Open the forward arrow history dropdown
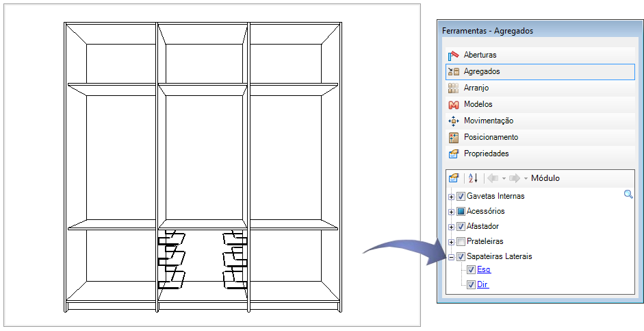This screenshot has height=331, width=644. [x=526, y=178]
